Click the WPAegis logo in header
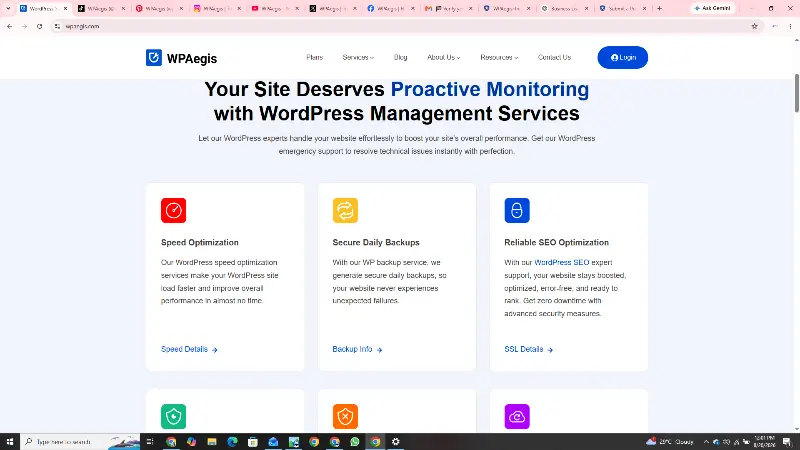 click(181, 58)
